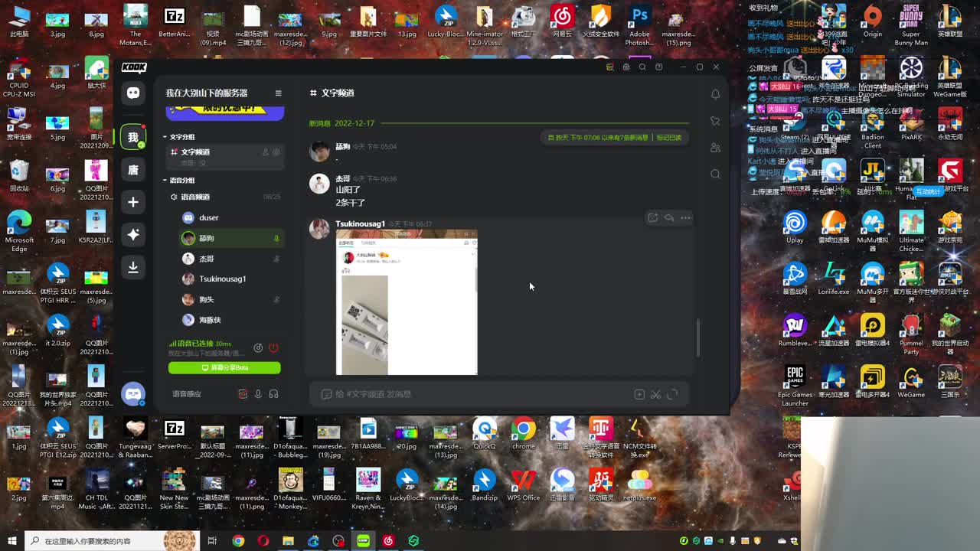Open the shared image in Tsukinousag1 message
Image resolution: width=980 pixels, height=551 pixels.
pos(407,303)
